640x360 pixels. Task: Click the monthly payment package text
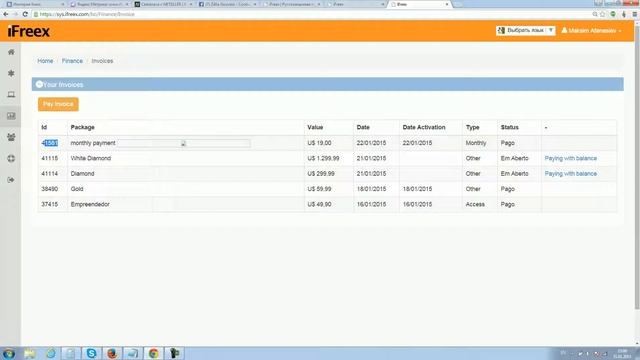pyautogui.click(x=93, y=143)
